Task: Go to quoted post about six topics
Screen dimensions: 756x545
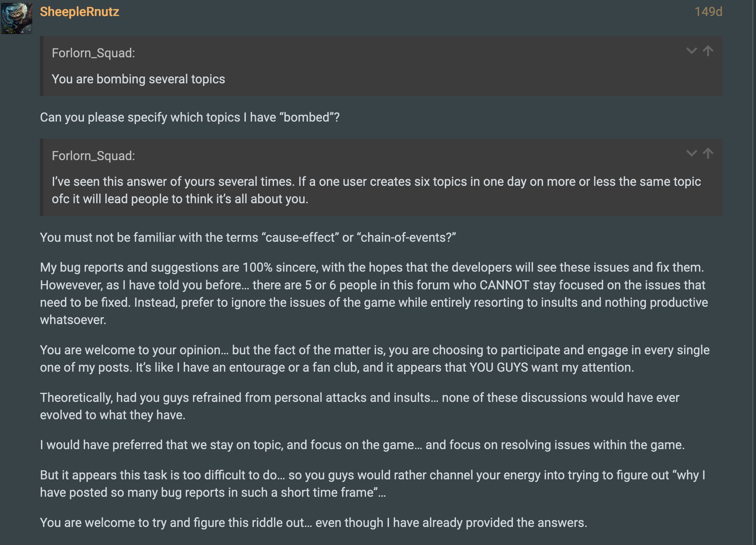Action: 708,153
